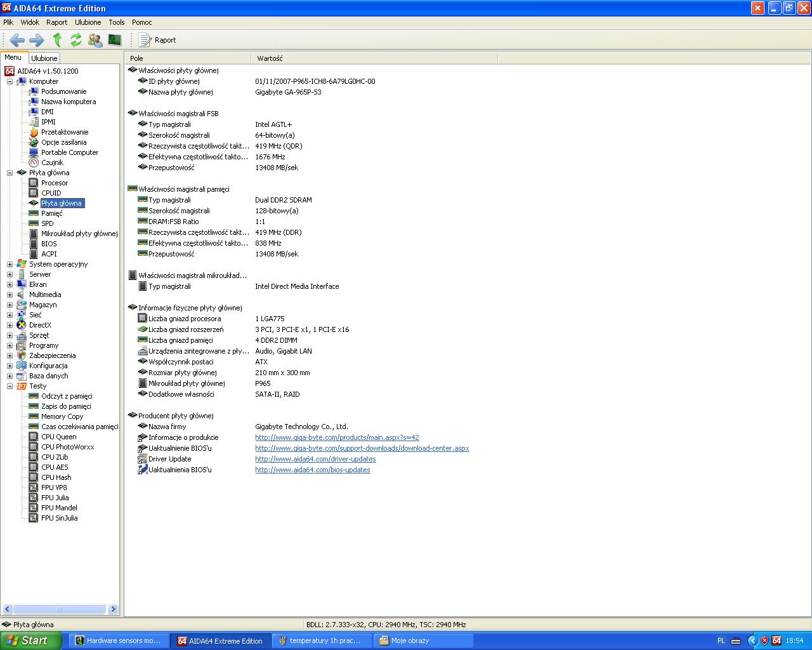Expand the Serwer tree node

(10, 274)
